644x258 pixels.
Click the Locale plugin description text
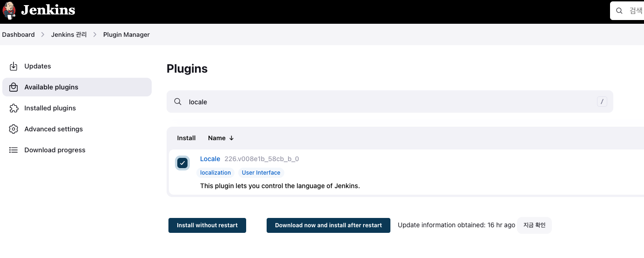point(280,186)
